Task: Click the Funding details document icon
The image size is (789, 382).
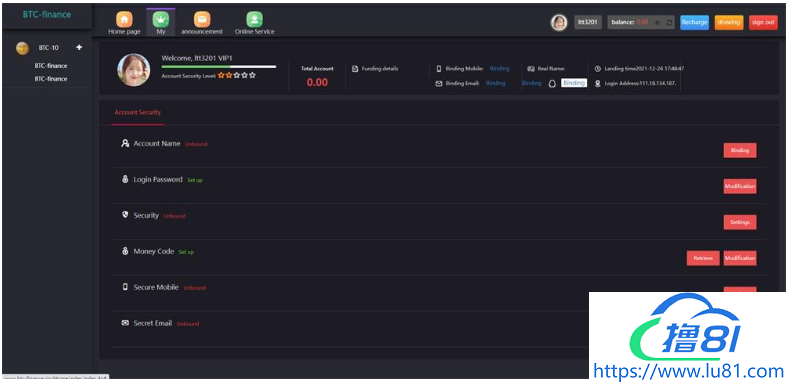Action: click(x=355, y=68)
